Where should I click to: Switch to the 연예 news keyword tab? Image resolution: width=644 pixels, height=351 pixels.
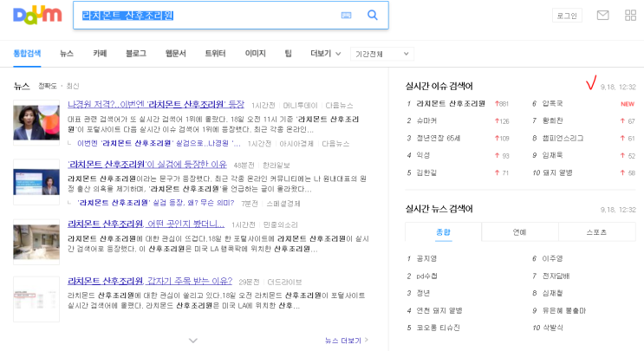coord(519,232)
